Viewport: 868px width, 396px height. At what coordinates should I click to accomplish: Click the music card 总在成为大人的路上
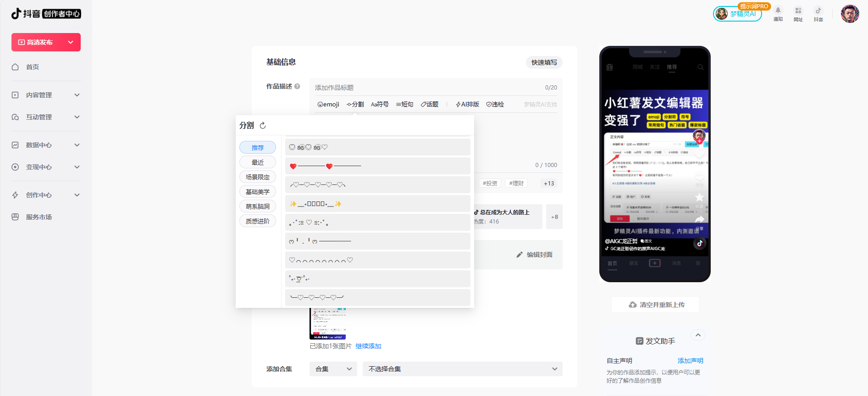(508, 217)
